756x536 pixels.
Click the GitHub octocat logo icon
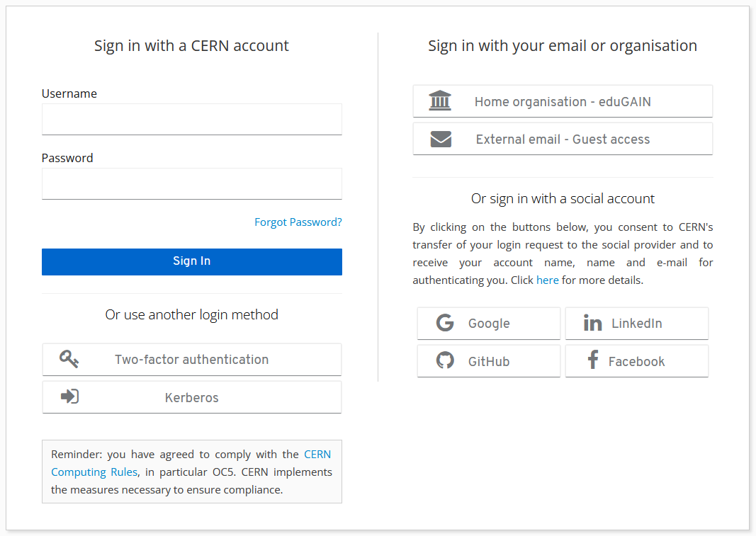445,361
